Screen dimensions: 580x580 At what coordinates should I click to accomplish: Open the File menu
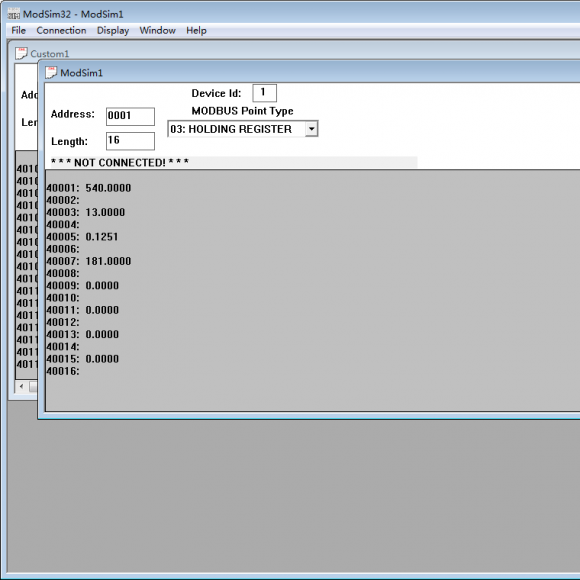click(x=18, y=30)
